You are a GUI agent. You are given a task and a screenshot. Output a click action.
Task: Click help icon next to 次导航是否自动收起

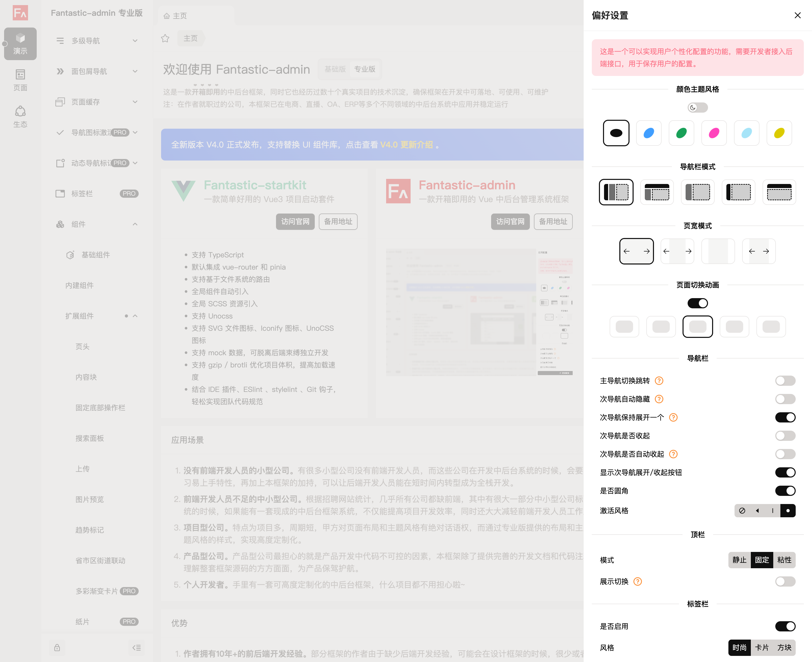pos(674,454)
